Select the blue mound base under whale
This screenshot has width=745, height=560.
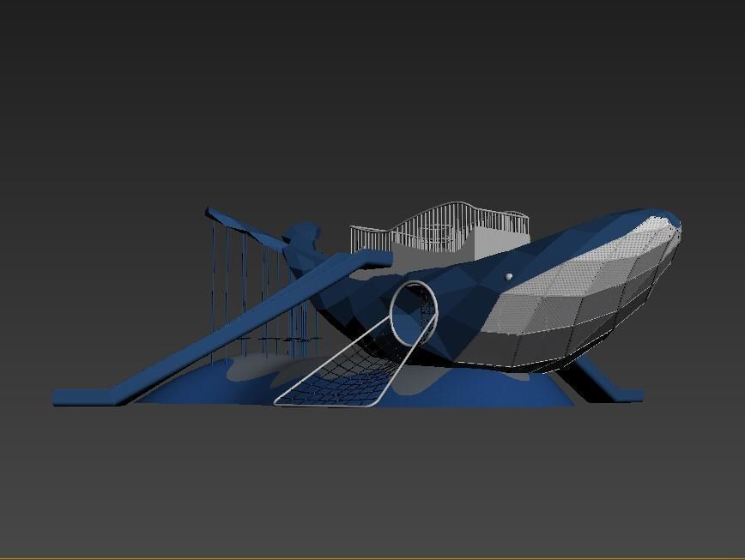tap(354, 382)
